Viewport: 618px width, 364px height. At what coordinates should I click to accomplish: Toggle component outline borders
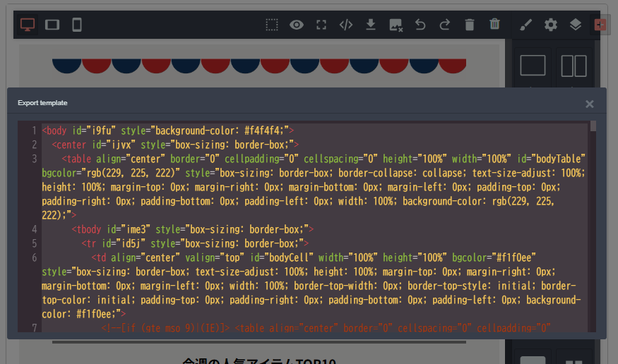[x=272, y=25]
